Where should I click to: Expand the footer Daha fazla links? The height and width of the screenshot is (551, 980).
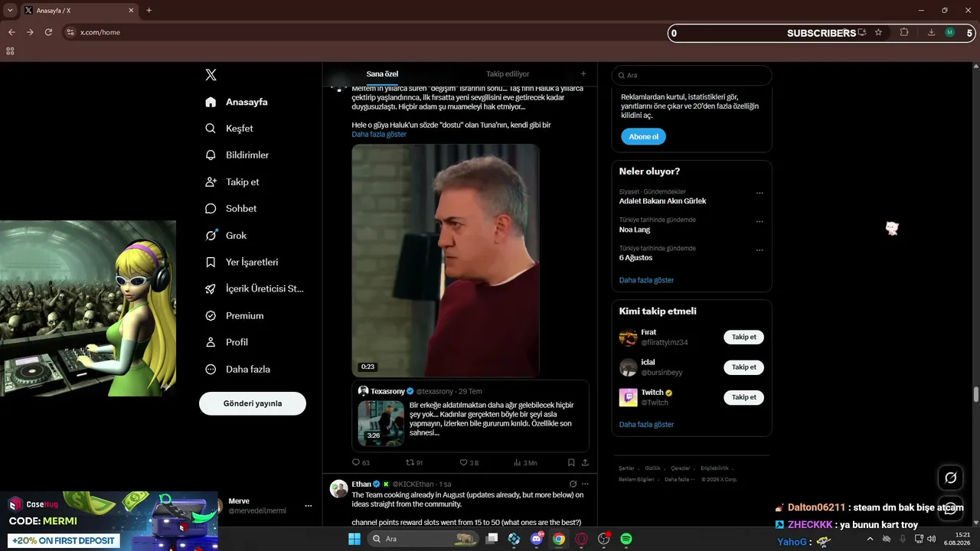click(679, 479)
